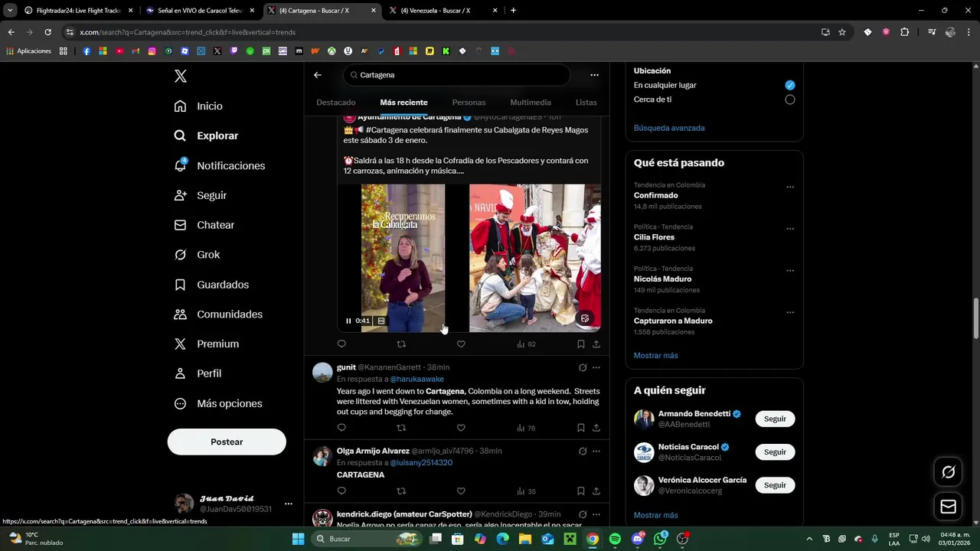Click the Comunidades icon in sidebar
980x551 pixels.
181,315
